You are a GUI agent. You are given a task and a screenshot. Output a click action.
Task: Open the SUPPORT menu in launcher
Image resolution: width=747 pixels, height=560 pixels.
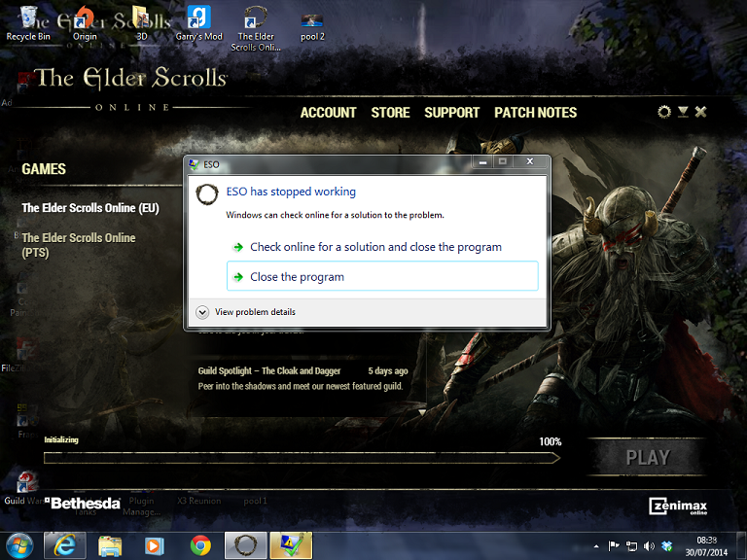coord(451,113)
